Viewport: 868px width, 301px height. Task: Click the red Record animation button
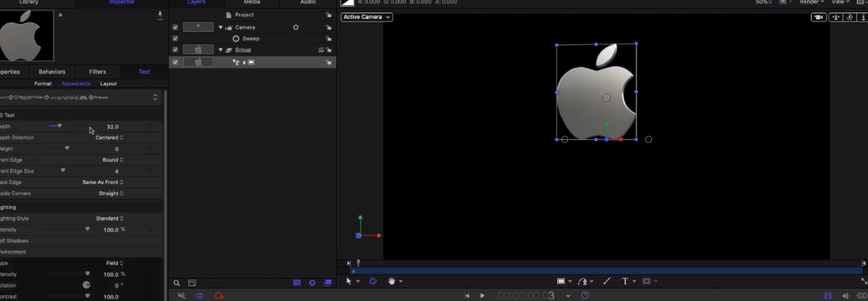[x=219, y=296]
